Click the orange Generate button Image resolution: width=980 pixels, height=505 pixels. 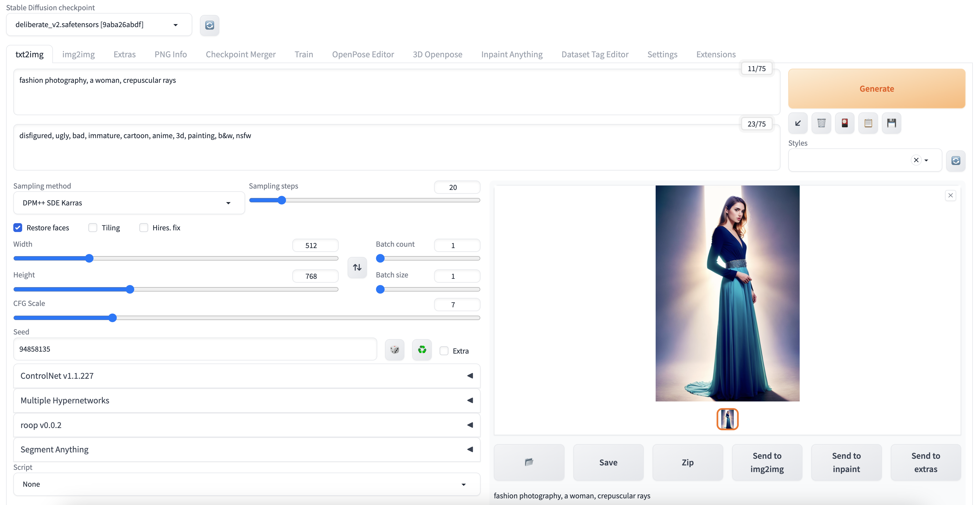[x=876, y=89]
